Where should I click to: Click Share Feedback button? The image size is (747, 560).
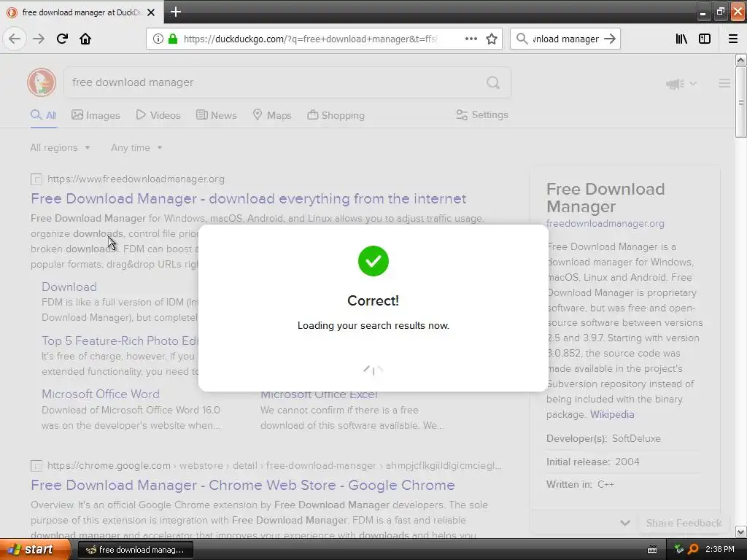click(x=684, y=523)
